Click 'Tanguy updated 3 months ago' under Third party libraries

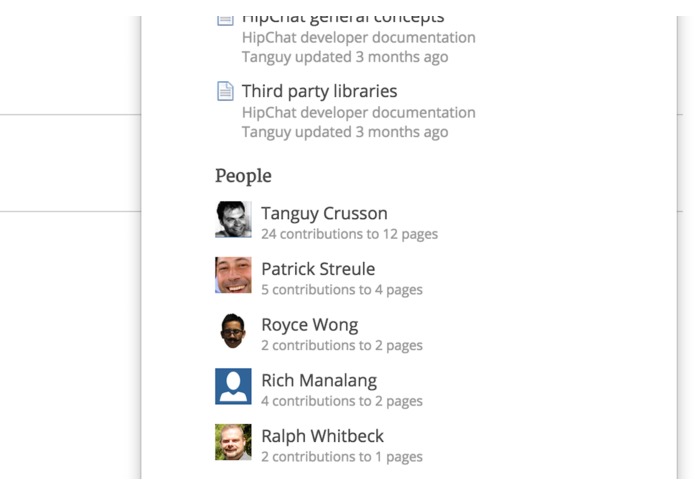point(345,132)
